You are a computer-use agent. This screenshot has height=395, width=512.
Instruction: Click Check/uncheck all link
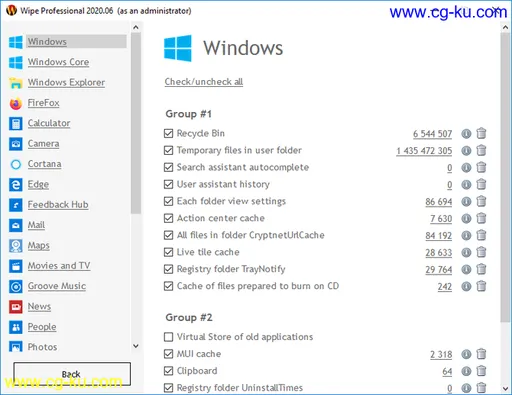coord(204,82)
